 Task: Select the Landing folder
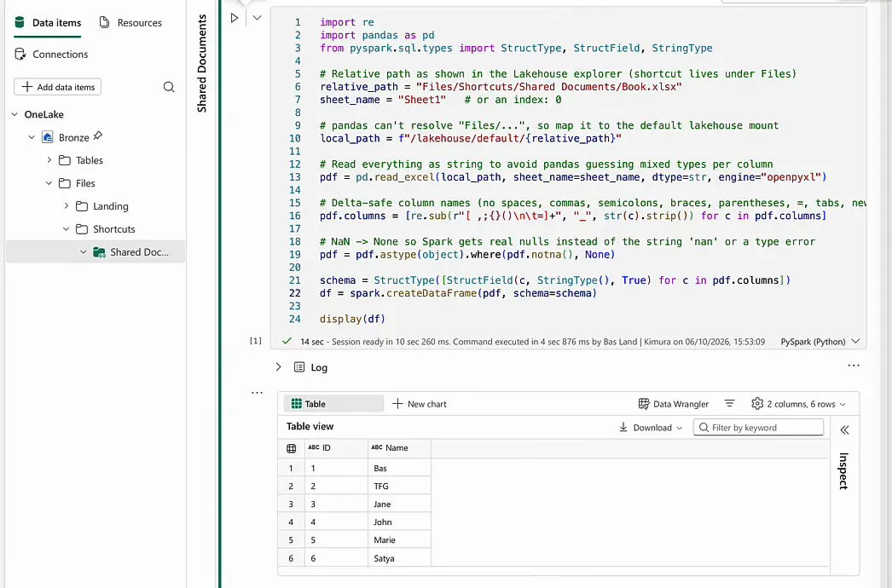pos(102,206)
